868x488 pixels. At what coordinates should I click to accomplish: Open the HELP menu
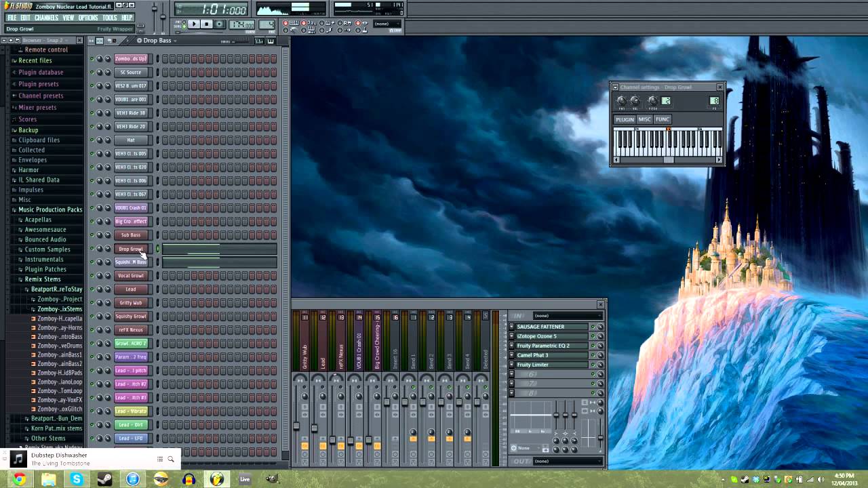coord(127,18)
